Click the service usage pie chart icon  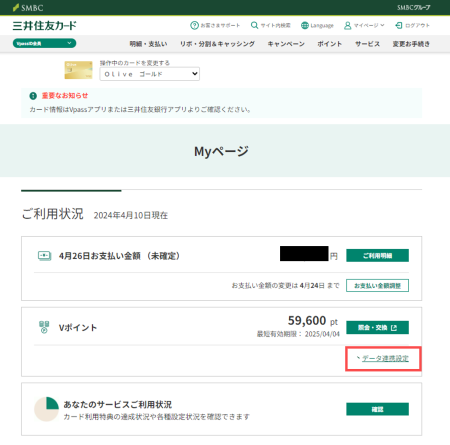point(47,409)
